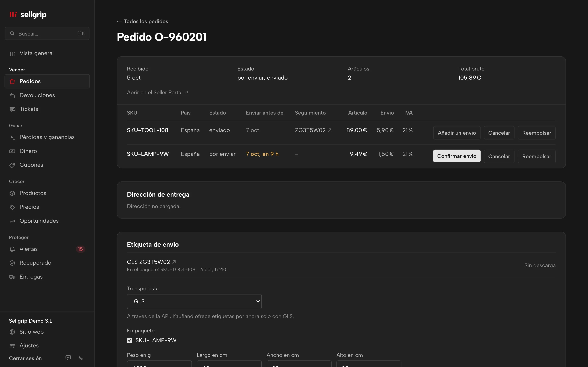
Task: Click the external arrow icon beside GLS ZG3T5W02
Action: click(x=174, y=262)
